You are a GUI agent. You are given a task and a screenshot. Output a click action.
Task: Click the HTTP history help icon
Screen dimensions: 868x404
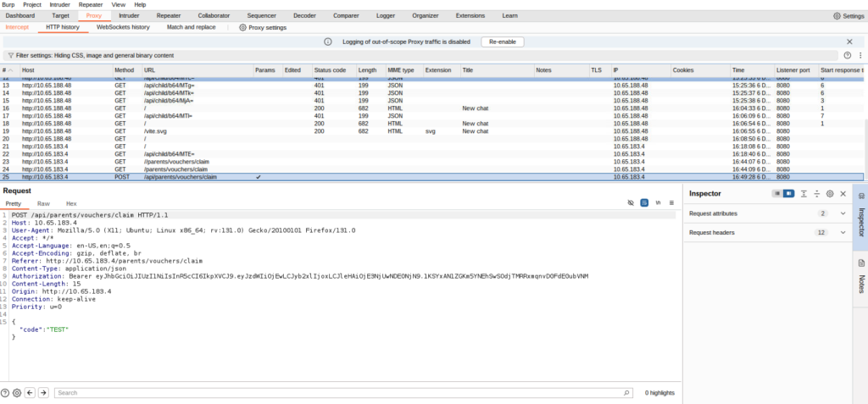tap(847, 54)
